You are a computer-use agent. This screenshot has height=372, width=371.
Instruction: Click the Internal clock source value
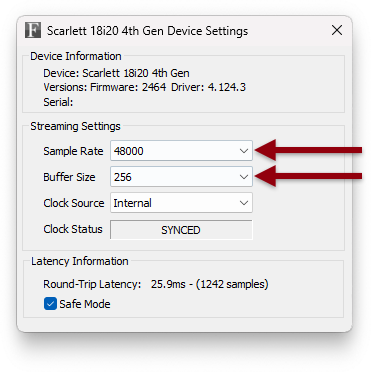tap(133, 203)
